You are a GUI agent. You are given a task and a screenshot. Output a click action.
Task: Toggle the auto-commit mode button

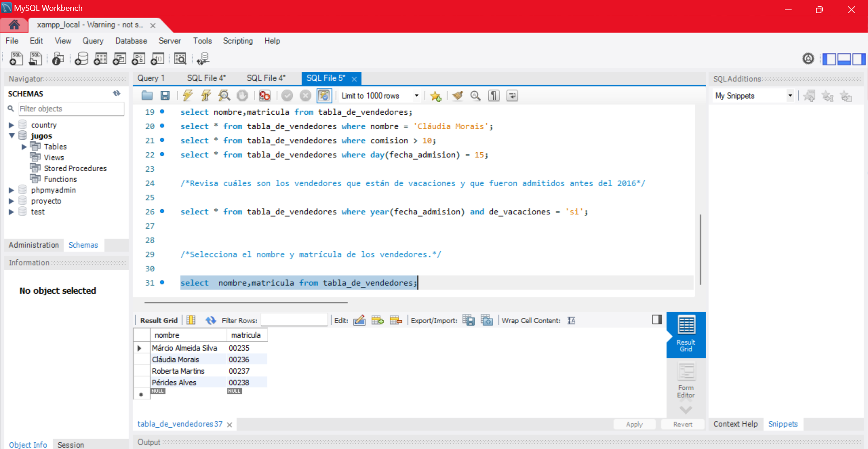pyautogui.click(x=324, y=96)
